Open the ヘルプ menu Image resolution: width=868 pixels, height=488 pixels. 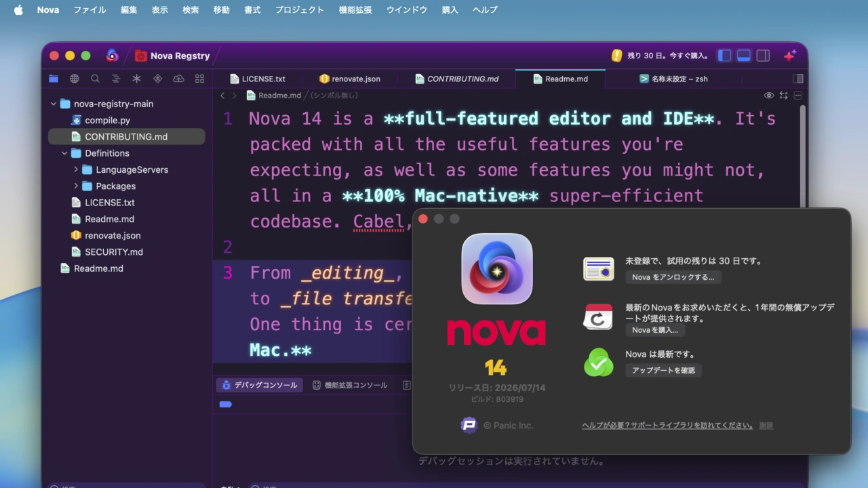[x=485, y=9]
